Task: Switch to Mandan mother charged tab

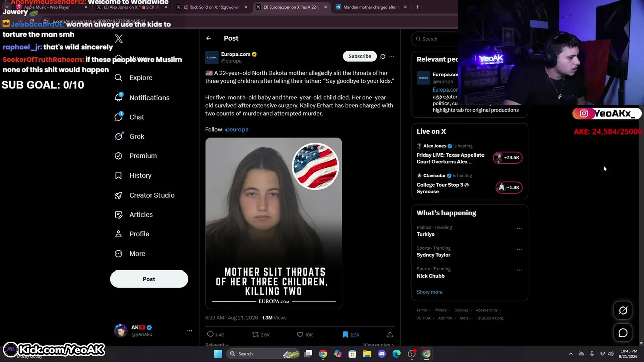Action: tap(371, 7)
